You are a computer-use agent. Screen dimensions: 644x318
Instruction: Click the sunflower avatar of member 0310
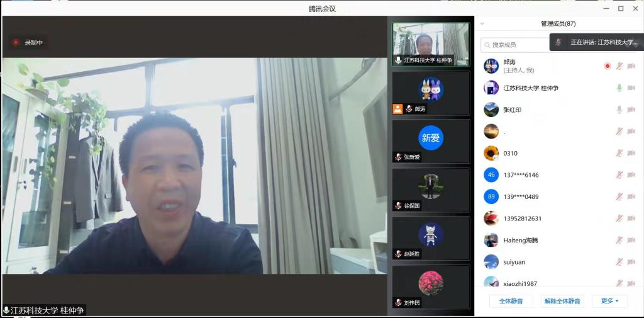491,153
